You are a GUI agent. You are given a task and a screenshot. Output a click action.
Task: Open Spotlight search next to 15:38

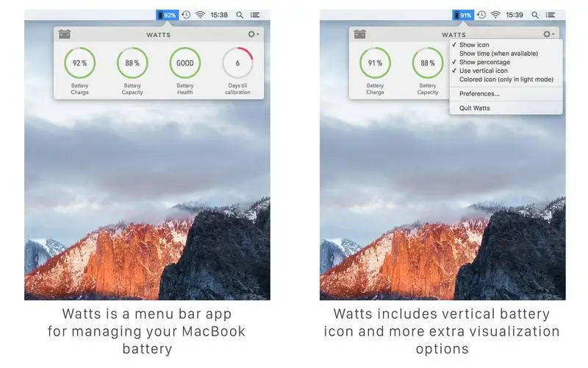coord(240,15)
